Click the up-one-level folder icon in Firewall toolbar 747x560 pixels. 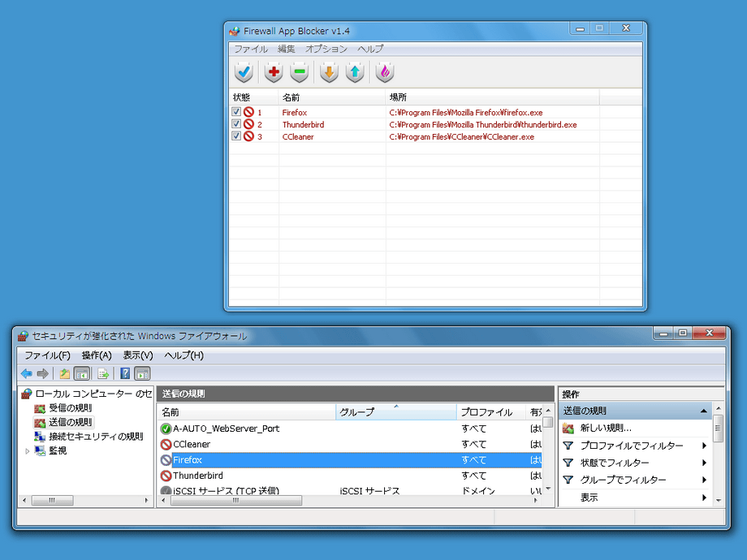[64, 374]
